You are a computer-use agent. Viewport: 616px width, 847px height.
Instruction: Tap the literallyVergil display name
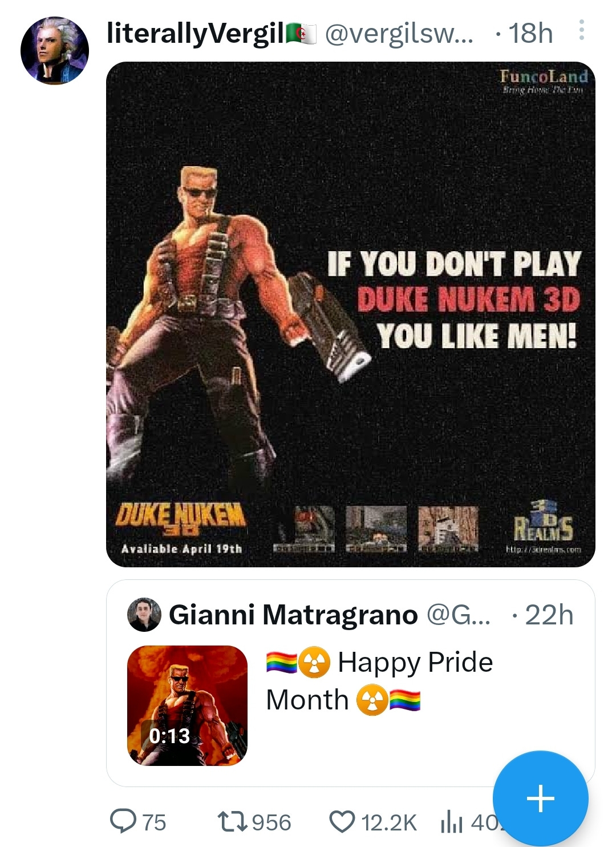[x=196, y=34]
